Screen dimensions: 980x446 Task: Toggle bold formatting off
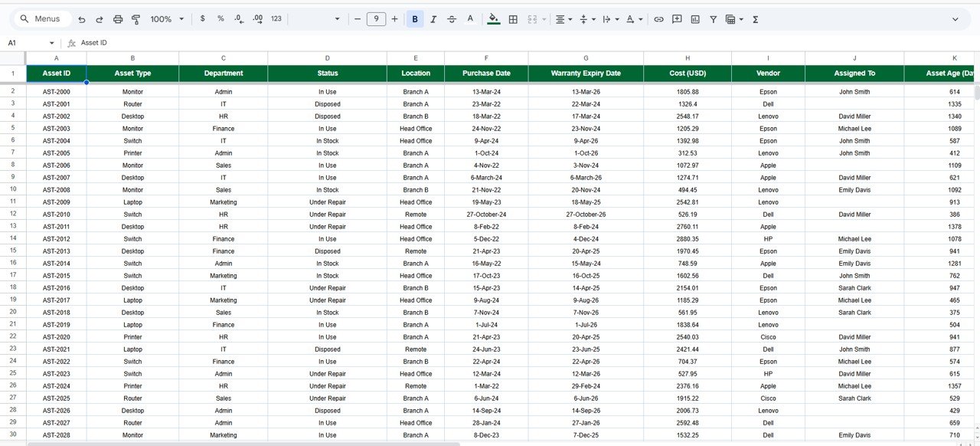coord(414,19)
